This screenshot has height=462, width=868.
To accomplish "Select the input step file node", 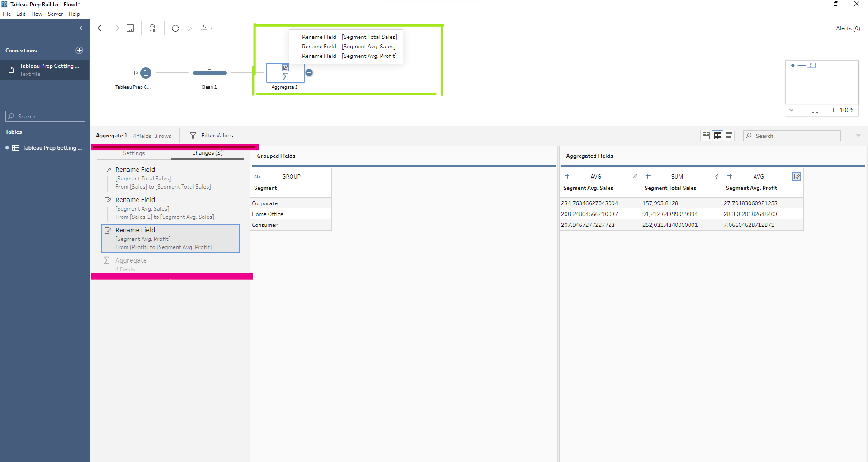I will click(146, 73).
